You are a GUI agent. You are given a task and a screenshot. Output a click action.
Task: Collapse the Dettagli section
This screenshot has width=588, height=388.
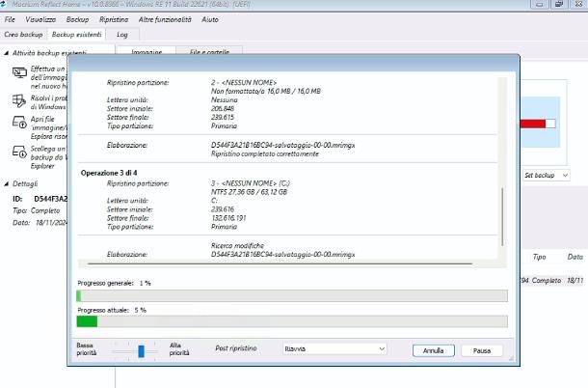pyautogui.click(x=7, y=184)
